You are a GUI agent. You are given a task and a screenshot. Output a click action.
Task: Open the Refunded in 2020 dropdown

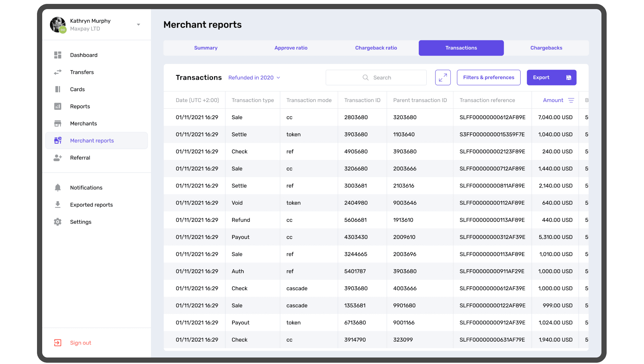[x=254, y=78]
